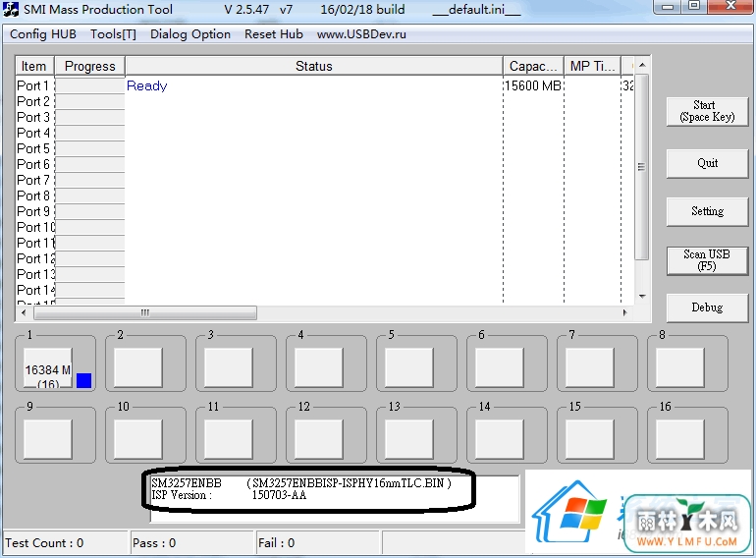
Task: Click the 15600 MB capacity cell
Action: coord(533,85)
